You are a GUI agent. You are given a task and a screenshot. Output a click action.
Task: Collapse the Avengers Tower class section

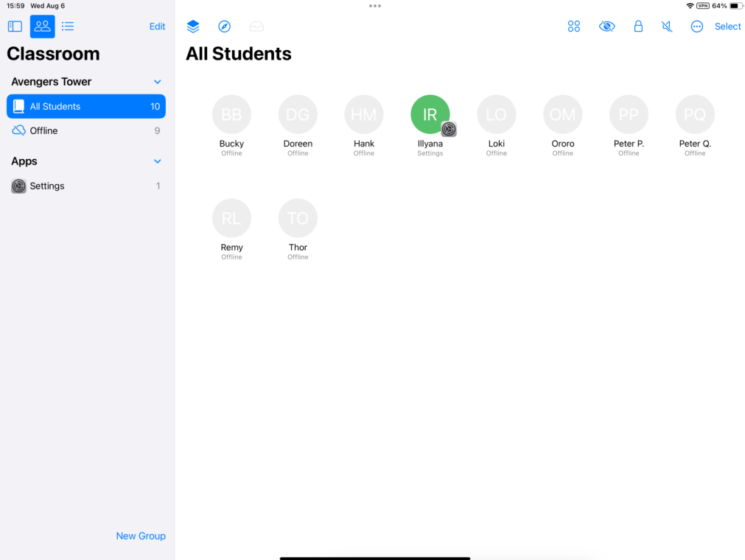[157, 82]
